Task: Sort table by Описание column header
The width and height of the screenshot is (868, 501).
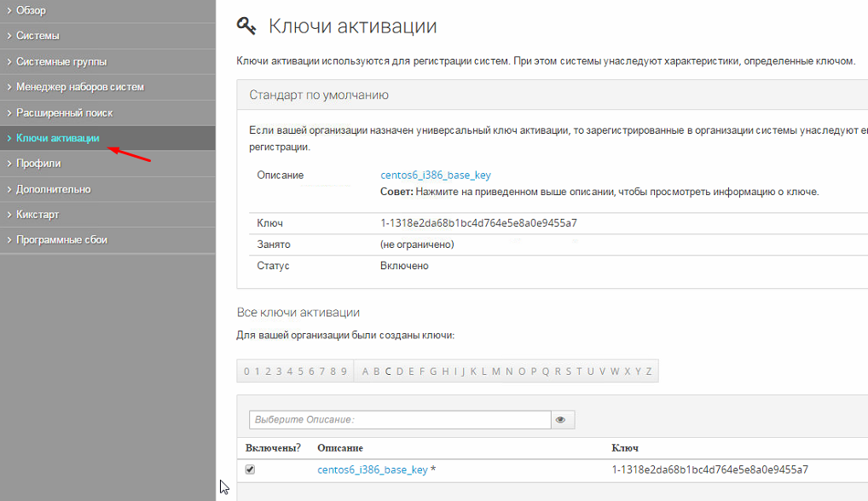Action: [340, 448]
